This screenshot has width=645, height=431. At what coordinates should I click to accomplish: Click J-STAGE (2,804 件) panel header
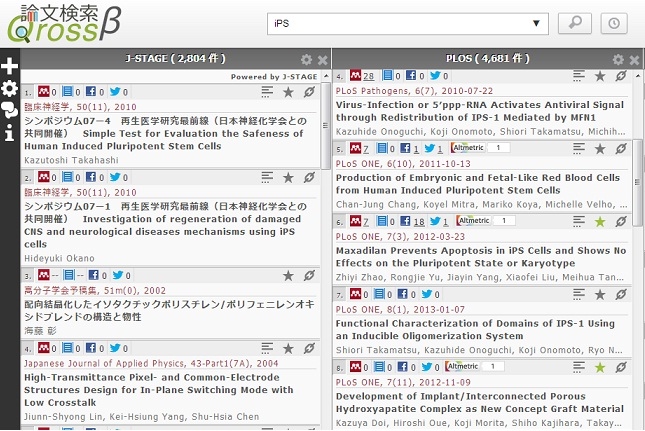176,59
